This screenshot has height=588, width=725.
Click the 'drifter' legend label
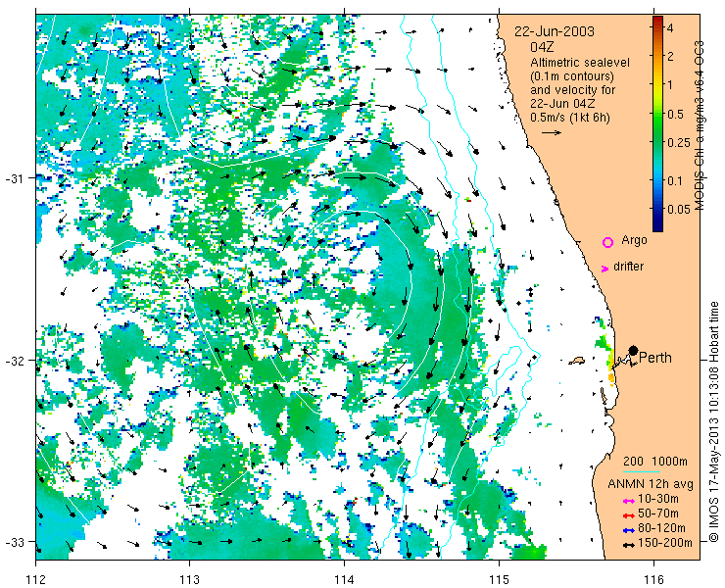[x=628, y=267]
